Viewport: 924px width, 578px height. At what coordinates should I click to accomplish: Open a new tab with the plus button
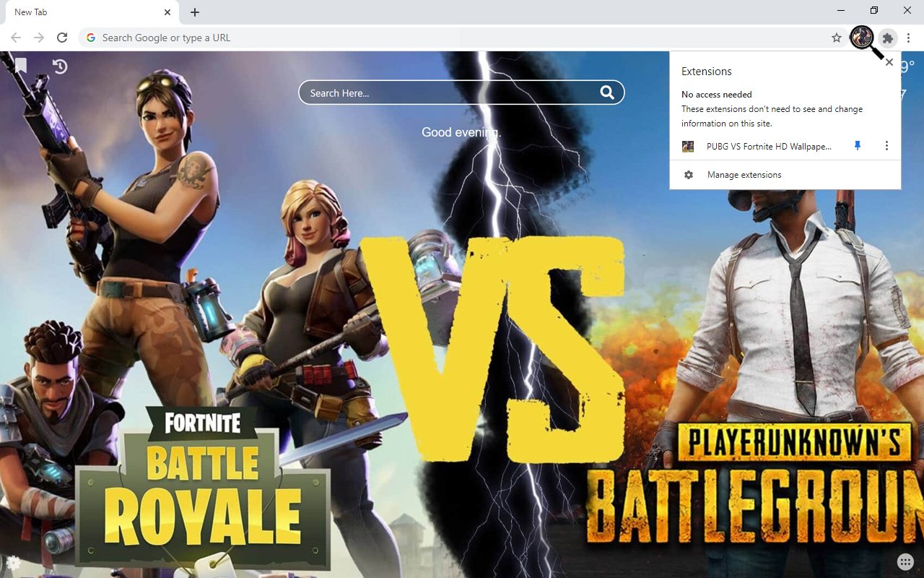click(x=195, y=12)
